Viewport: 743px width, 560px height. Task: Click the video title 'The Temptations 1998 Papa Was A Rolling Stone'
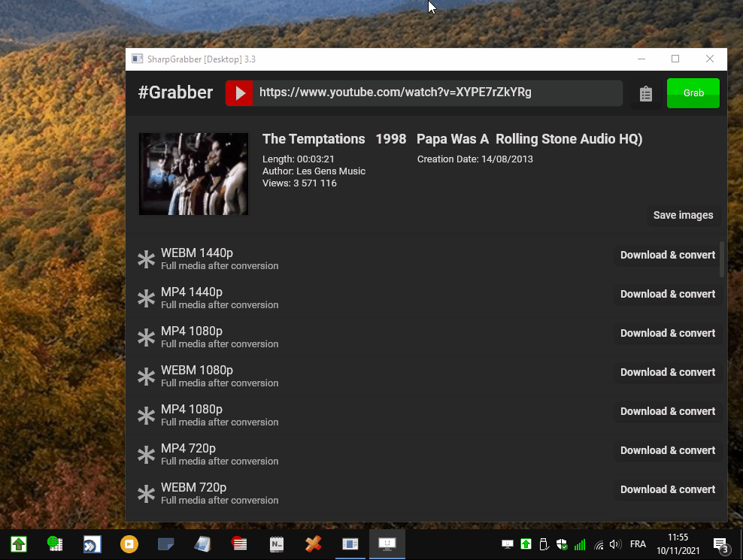pyautogui.click(x=453, y=139)
